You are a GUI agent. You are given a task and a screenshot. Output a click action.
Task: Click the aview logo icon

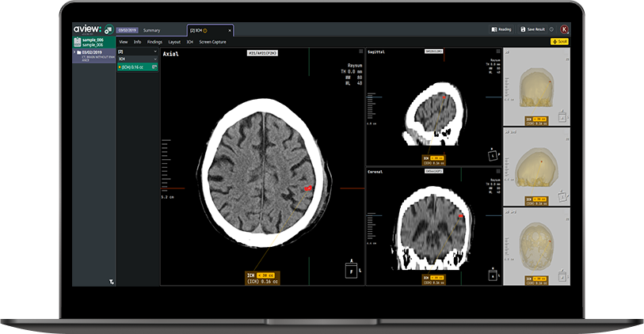(107, 30)
